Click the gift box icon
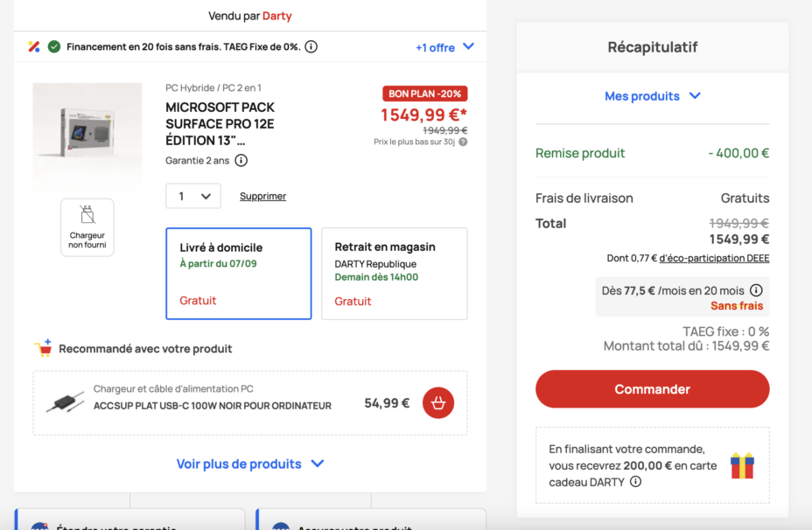Viewport: 812px width, 530px height. 742,465
